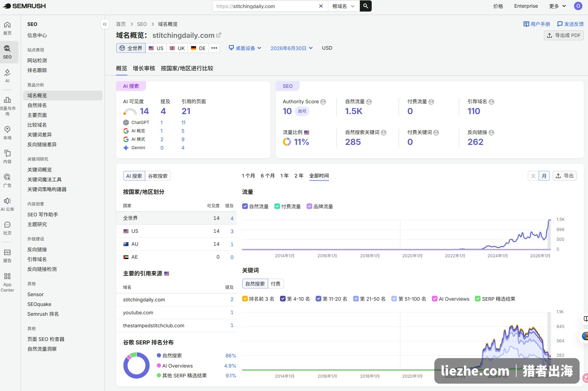The image size is (588, 391).
Task: Click the Semrush logo
Action: point(24,6)
